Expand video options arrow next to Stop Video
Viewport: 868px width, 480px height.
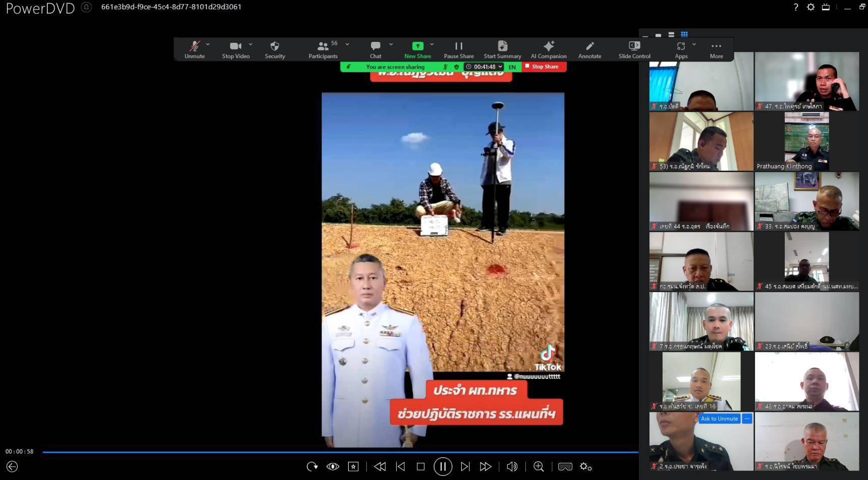(250, 44)
